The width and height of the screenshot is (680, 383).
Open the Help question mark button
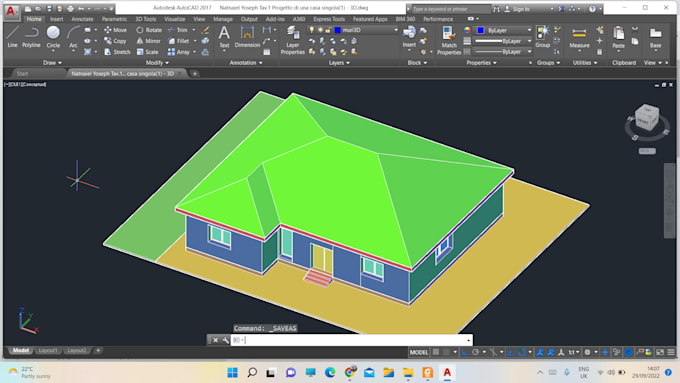(592, 9)
